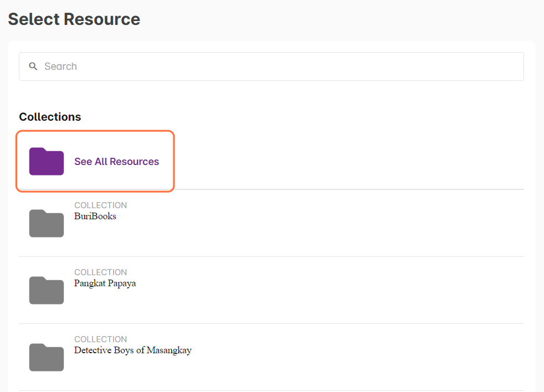Viewport: 544px width, 392px height.
Task: Click the COLLECTION label above Pangkat Papaya
Action: pyautogui.click(x=100, y=272)
